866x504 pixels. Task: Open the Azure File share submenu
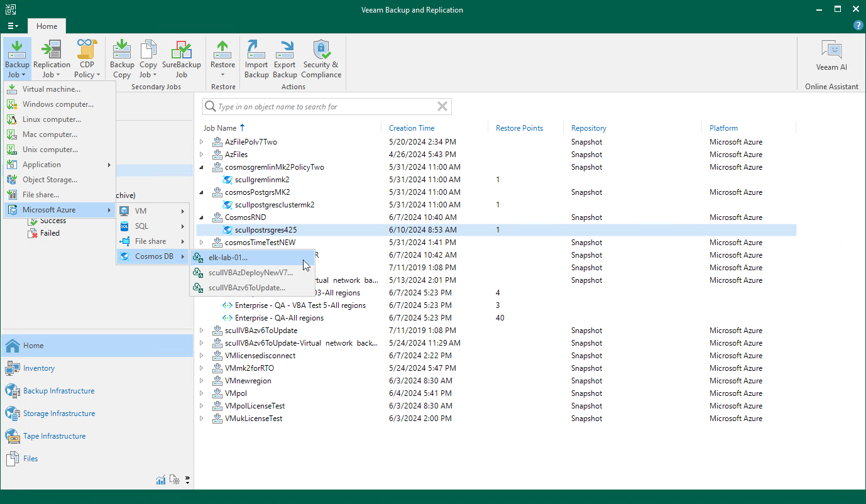(x=153, y=241)
